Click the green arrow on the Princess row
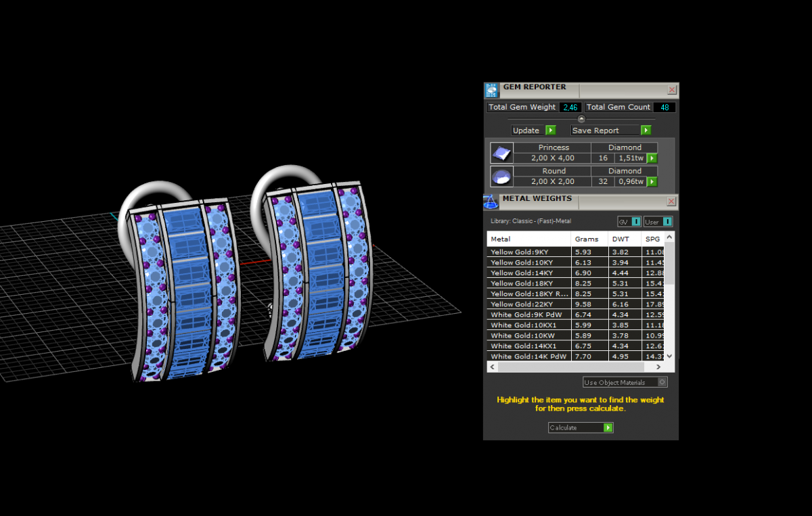This screenshot has width=812, height=516. click(x=652, y=158)
